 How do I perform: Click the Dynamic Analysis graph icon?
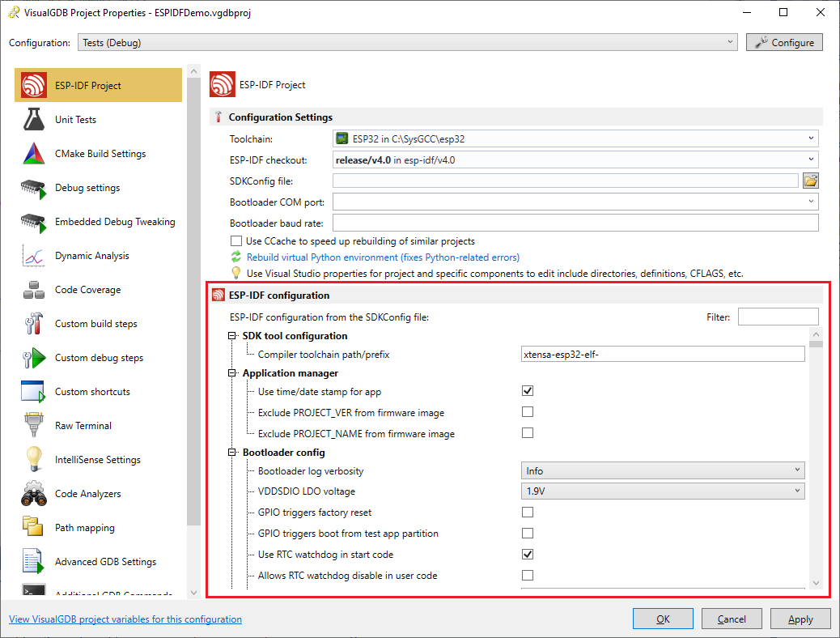33,256
